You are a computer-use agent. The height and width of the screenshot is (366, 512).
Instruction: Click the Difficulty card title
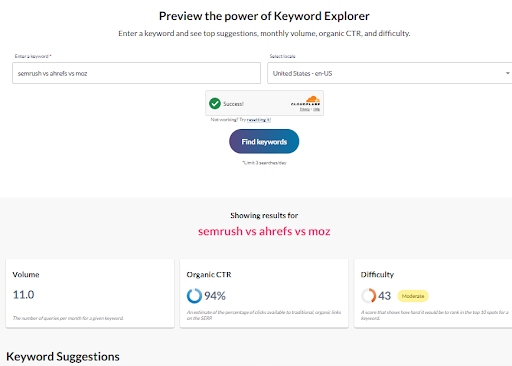coord(377,275)
